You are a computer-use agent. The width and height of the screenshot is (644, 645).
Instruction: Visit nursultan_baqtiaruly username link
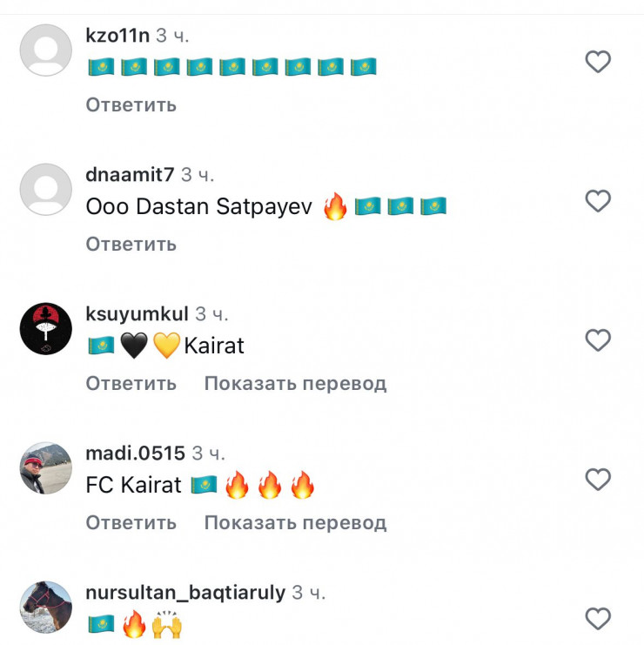[x=185, y=593]
